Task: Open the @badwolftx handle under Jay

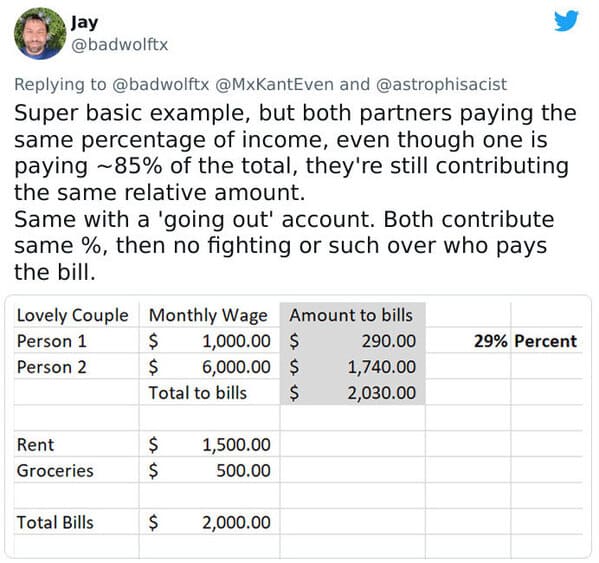Action: pos(120,45)
